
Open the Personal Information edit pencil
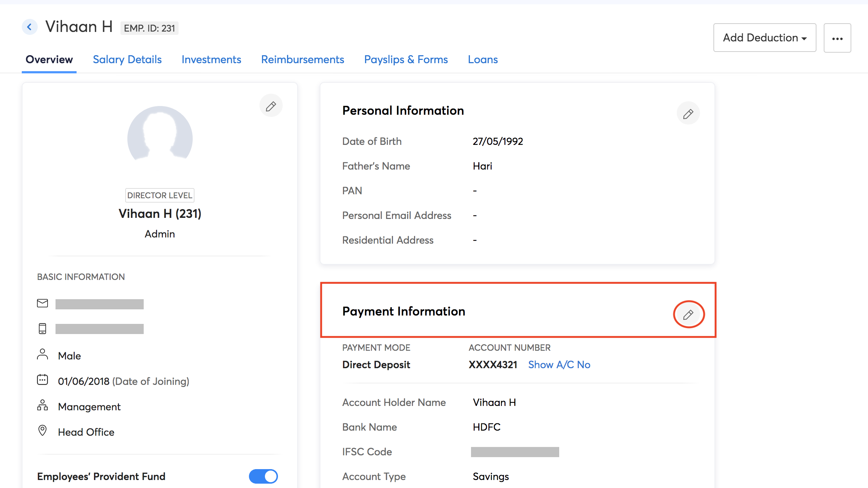688,113
